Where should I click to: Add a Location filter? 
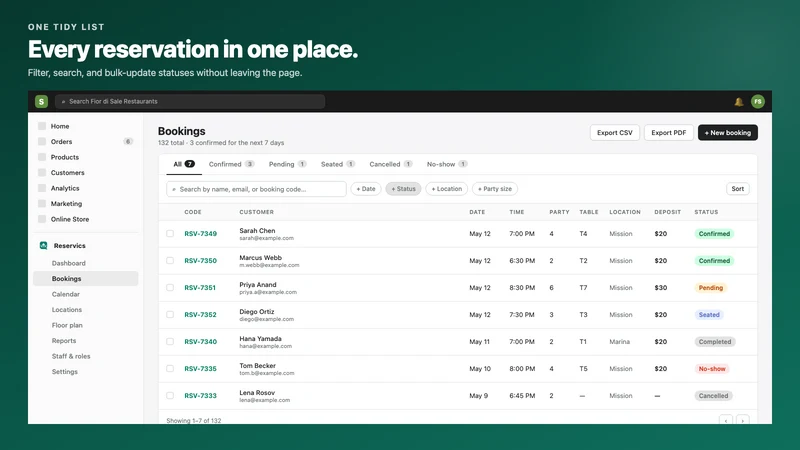446,189
